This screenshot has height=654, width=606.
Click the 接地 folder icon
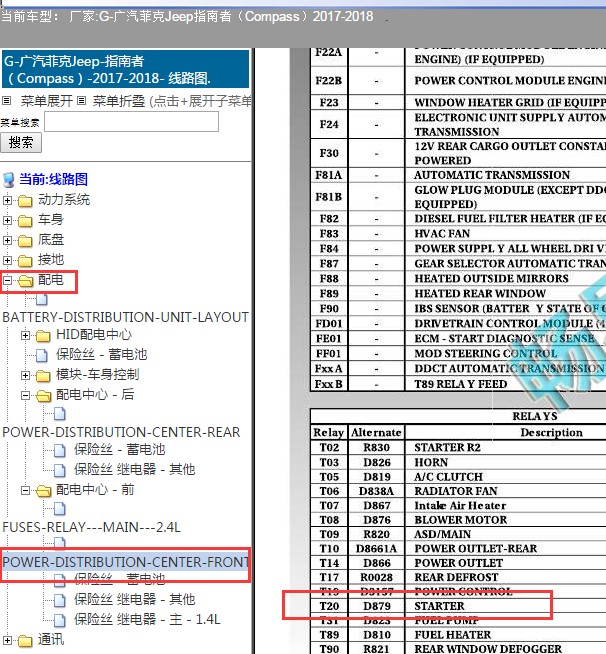25,261
